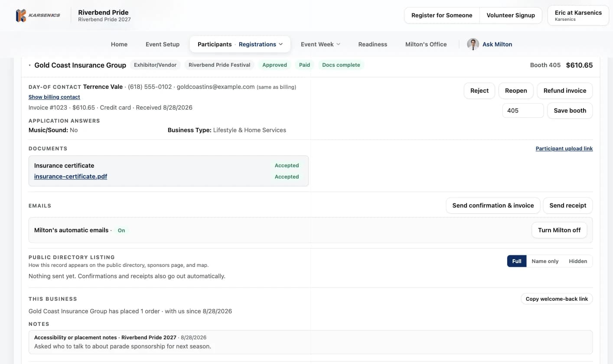The image size is (613, 364).
Task: Click the $610.65 total in header
Action: 579,65
